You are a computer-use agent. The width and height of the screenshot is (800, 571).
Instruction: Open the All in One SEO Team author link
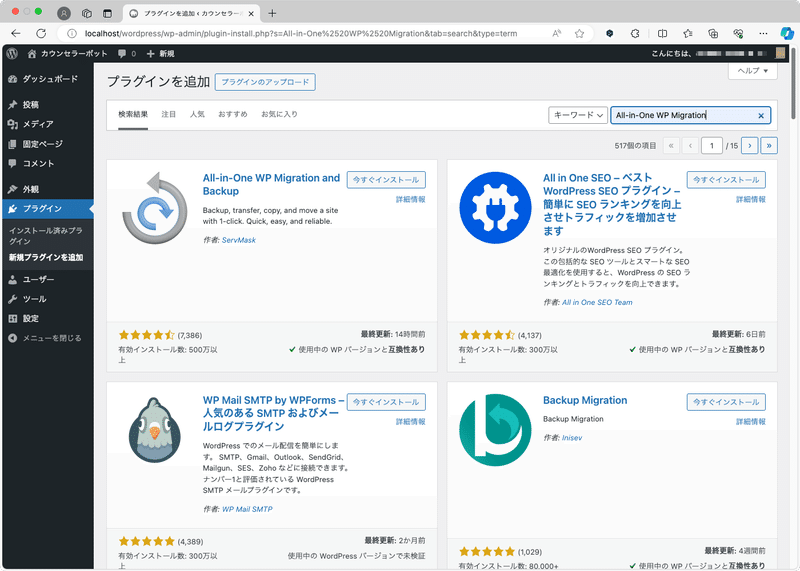point(597,303)
